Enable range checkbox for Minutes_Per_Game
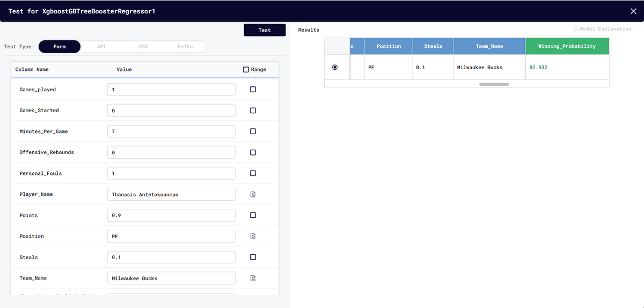The image size is (644, 308). click(x=253, y=131)
